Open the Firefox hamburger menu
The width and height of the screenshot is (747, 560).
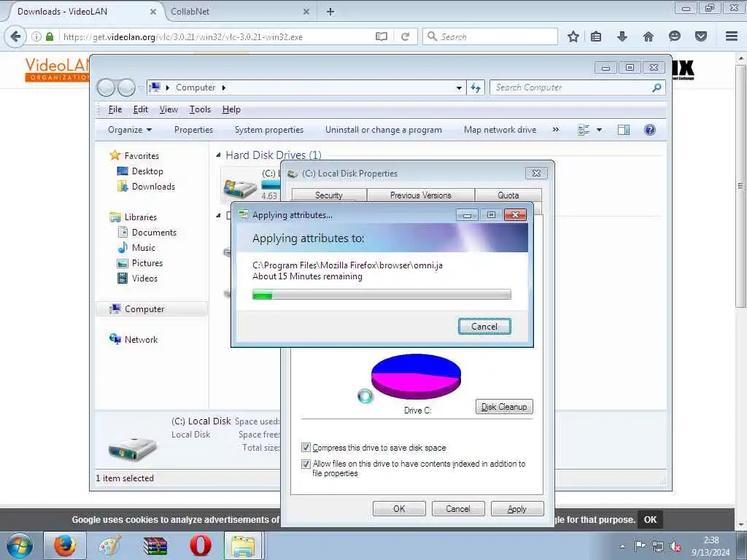pyautogui.click(x=732, y=36)
